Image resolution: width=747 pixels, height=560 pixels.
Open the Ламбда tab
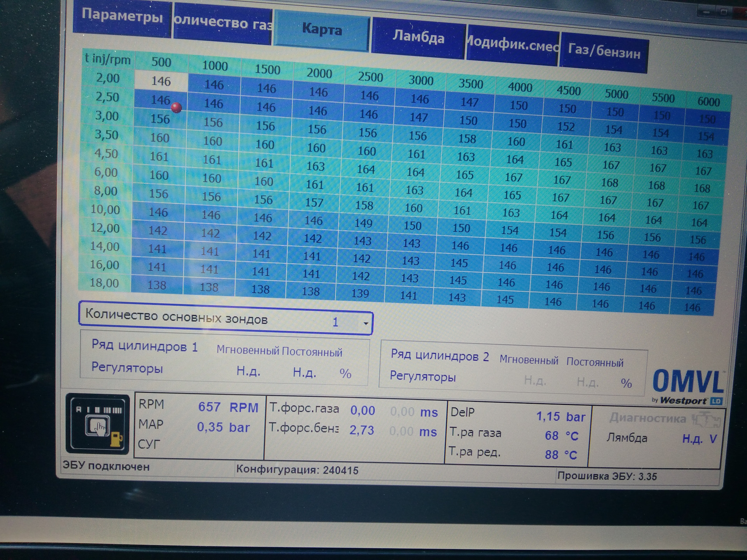pyautogui.click(x=418, y=37)
